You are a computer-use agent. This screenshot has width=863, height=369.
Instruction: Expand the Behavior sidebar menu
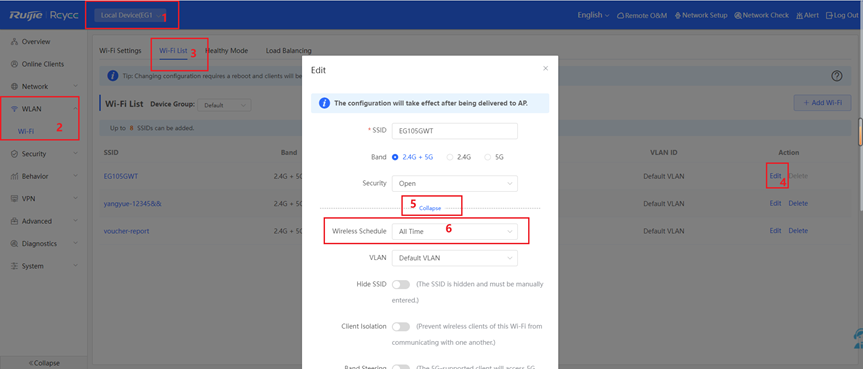coord(43,176)
